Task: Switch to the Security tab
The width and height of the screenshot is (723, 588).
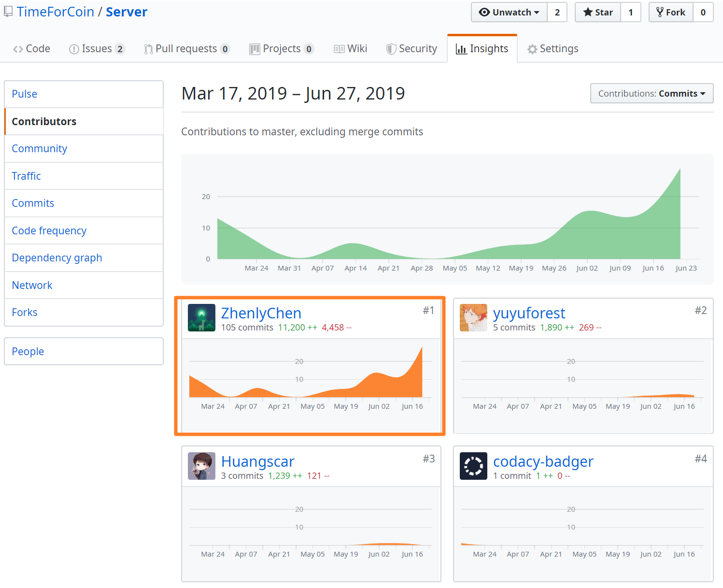Action: tap(411, 49)
